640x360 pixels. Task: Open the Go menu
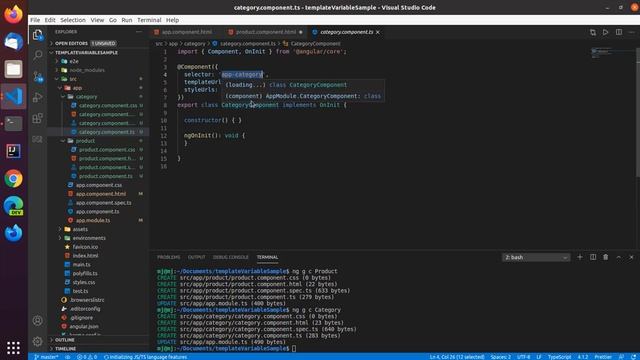[113, 20]
